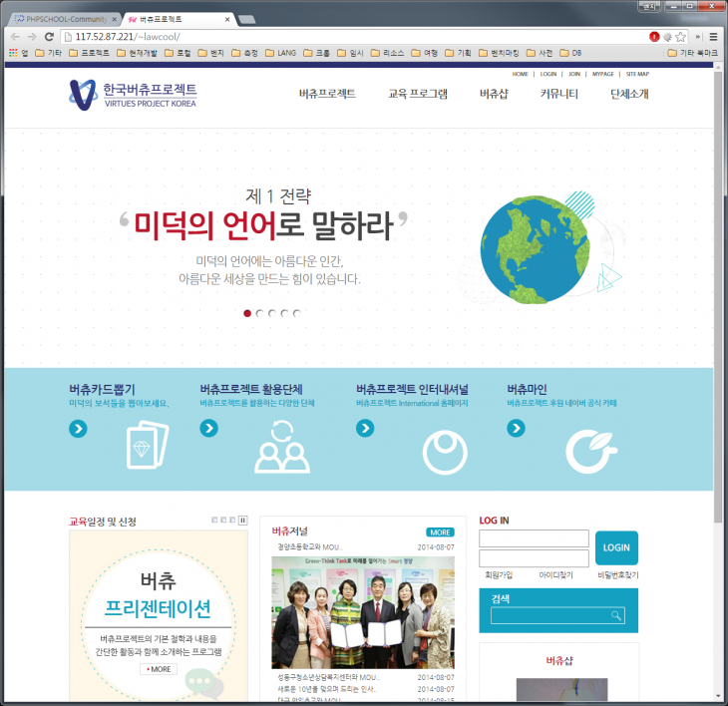Open the 커뮤니티 menu item
Viewport: 728px width, 706px height.
(559, 94)
